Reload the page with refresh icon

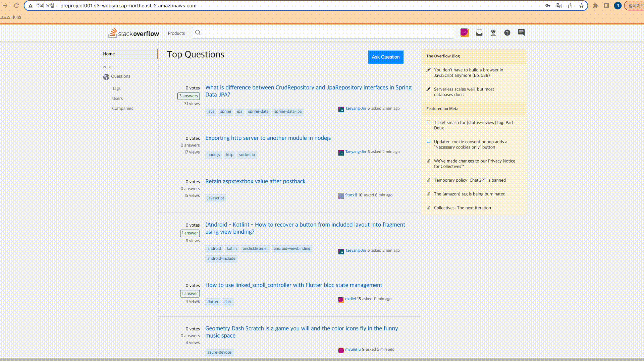point(16,6)
